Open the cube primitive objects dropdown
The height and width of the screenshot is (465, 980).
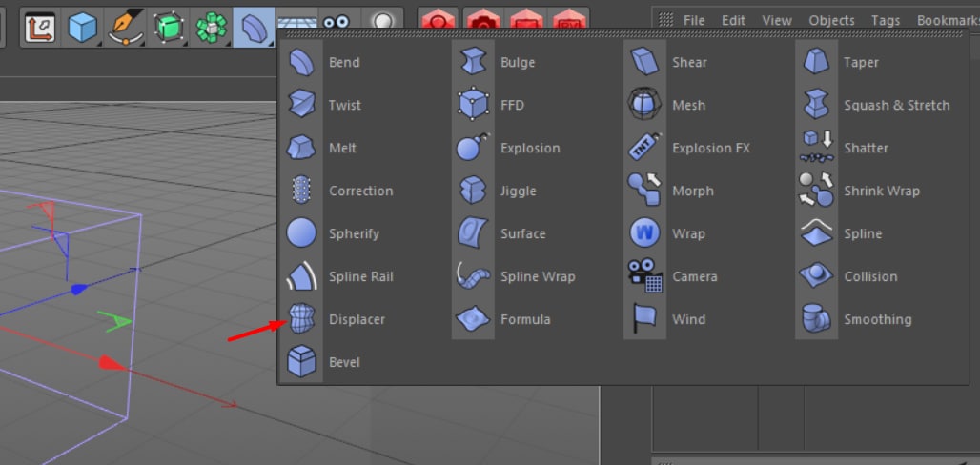(83, 27)
